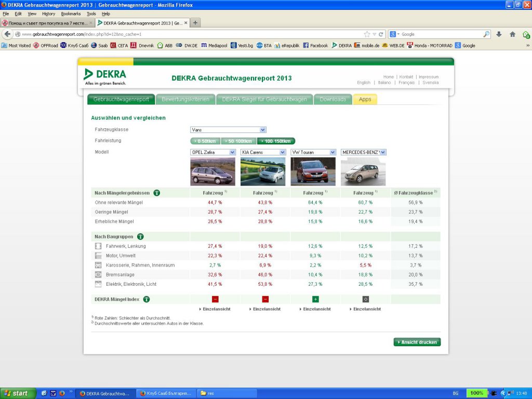Click info icon beside DEKRA Mängel Index
Screen dimensions: 532x399
pyautogui.click(x=147, y=299)
